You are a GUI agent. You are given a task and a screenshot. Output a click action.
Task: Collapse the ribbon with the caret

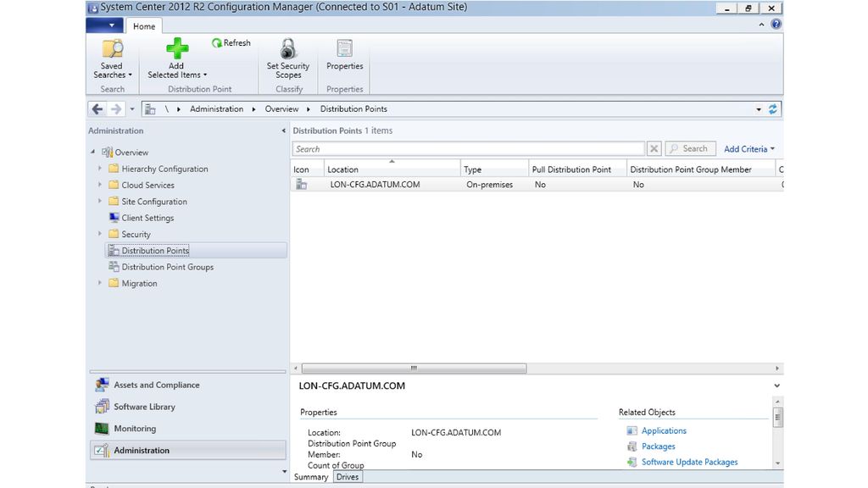762,25
